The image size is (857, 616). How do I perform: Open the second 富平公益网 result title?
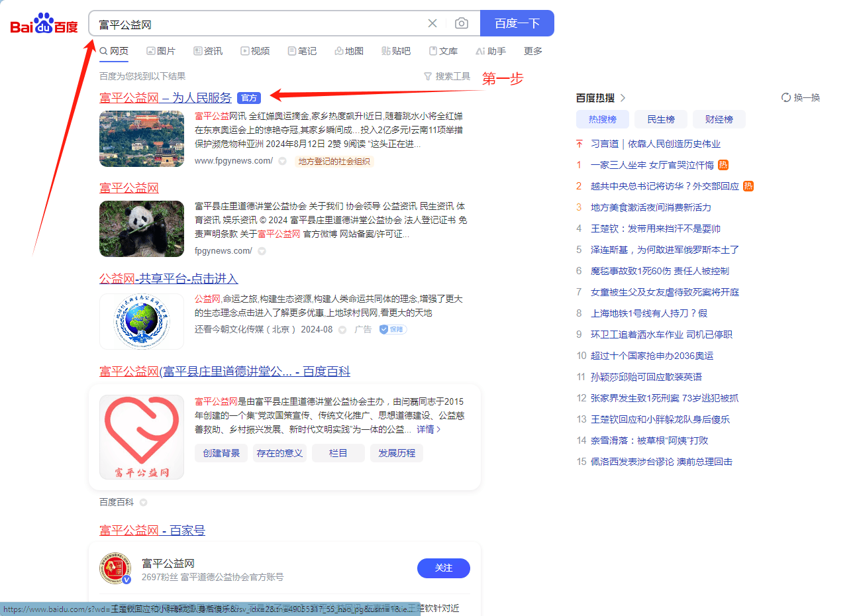tap(129, 187)
